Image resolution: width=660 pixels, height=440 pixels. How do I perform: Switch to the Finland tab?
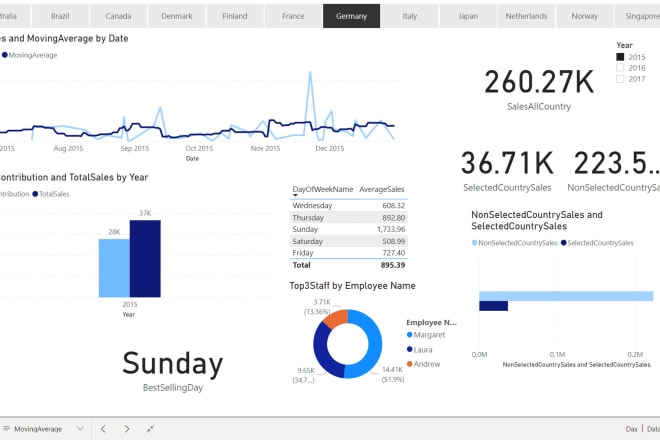[x=234, y=16]
